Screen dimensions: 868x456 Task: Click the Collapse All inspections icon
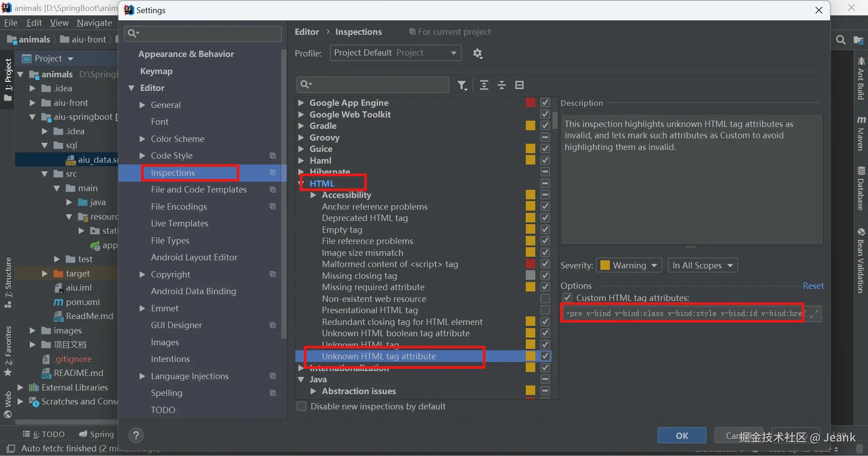[x=502, y=85]
